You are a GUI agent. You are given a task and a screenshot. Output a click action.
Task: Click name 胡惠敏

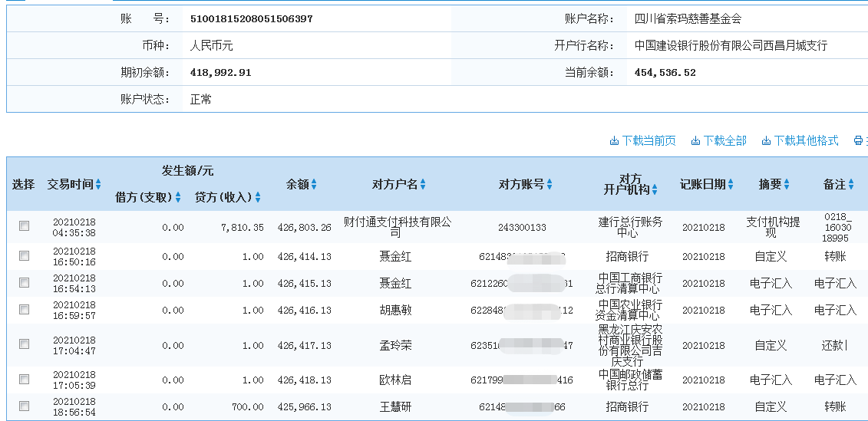pyautogui.click(x=395, y=311)
